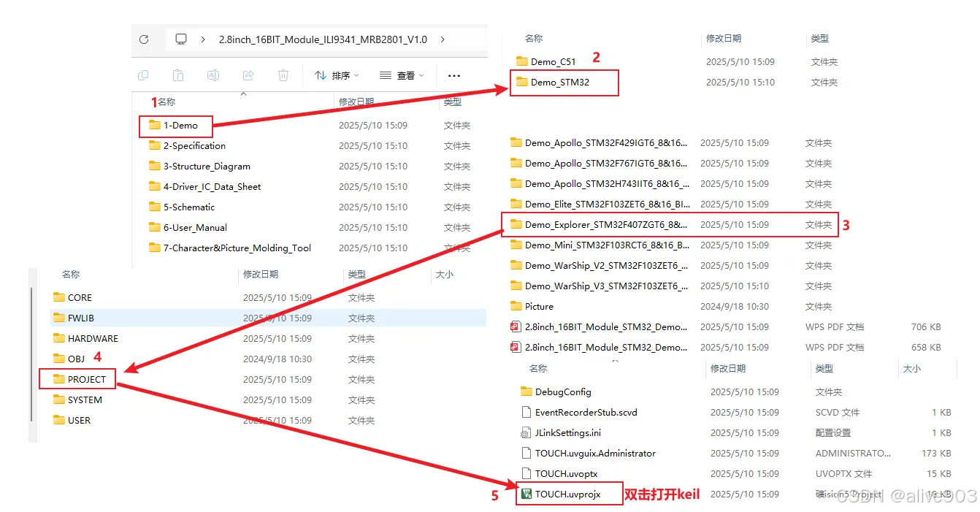
Task: Sort by 名称 header above 1-Demo
Action: click(x=167, y=102)
